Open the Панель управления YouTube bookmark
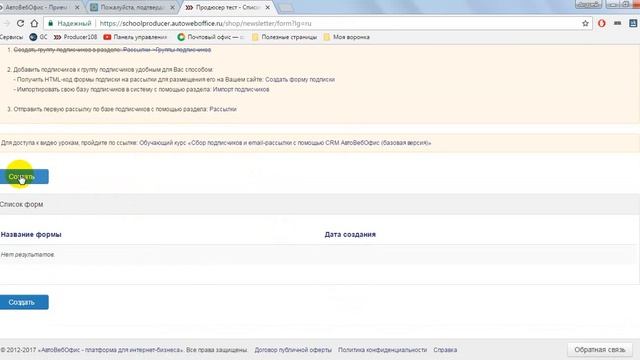Screen dimensions: 640x360 (136, 37)
